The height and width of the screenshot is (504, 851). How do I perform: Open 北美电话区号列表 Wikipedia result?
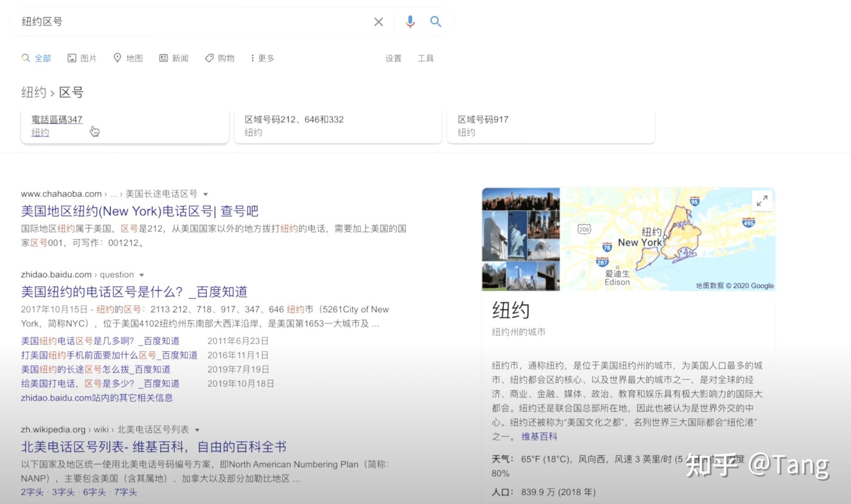pyautogui.click(x=154, y=447)
